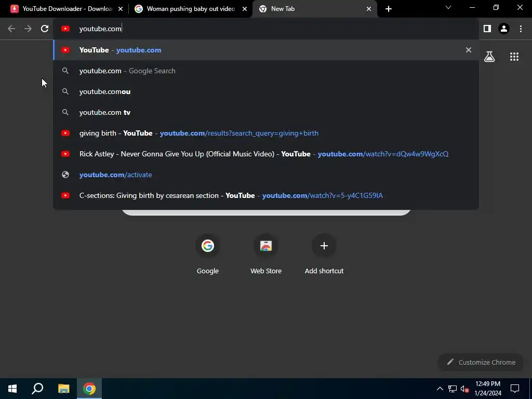Viewport: 532px width, 399px height.
Task: Close the Woman pushing baby out tab
Action: (x=245, y=9)
